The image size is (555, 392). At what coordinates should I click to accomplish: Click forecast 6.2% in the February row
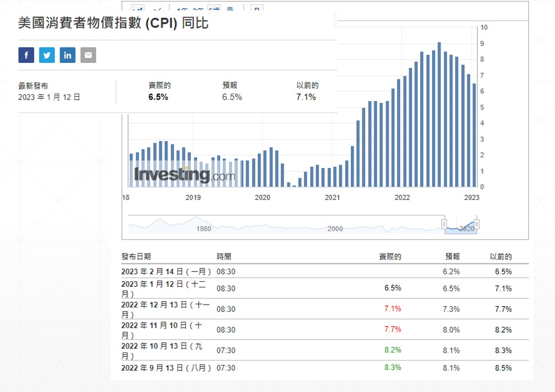[452, 271]
